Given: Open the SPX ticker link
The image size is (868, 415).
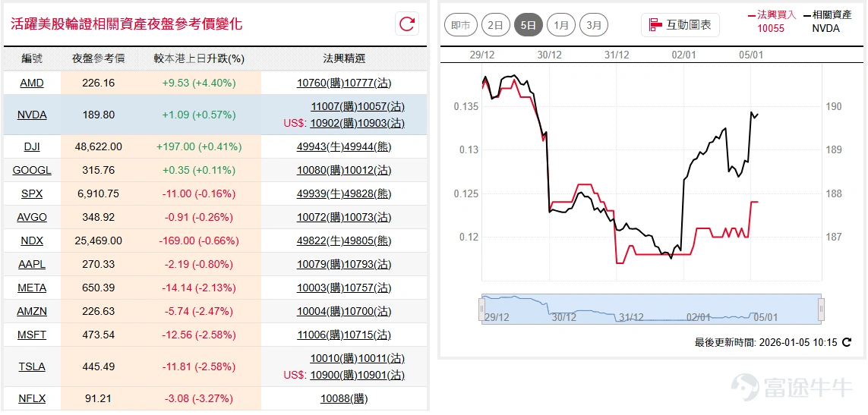Looking at the screenshot, I should (32, 194).
